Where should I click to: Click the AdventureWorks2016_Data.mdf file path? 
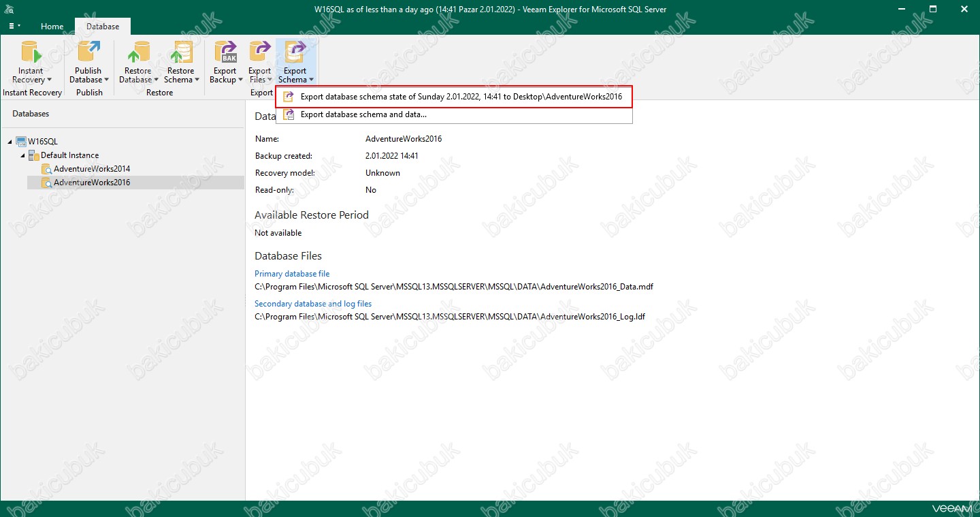click(454, 287)
